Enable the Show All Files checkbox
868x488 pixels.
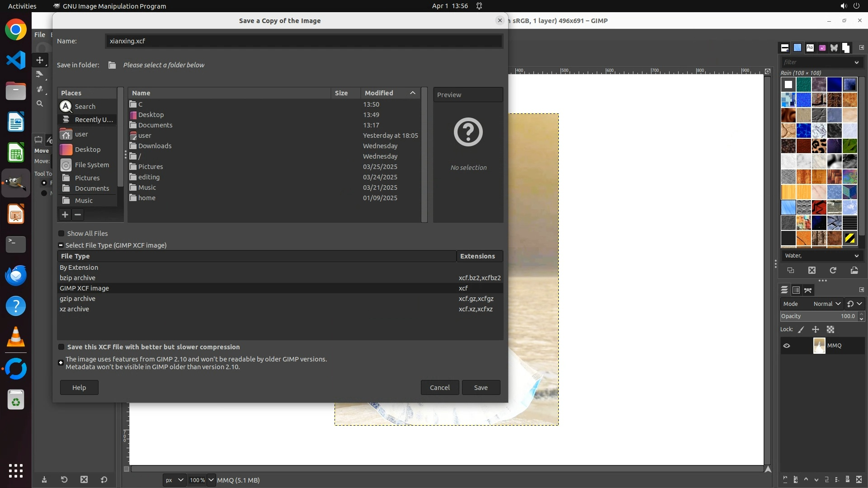61,234
